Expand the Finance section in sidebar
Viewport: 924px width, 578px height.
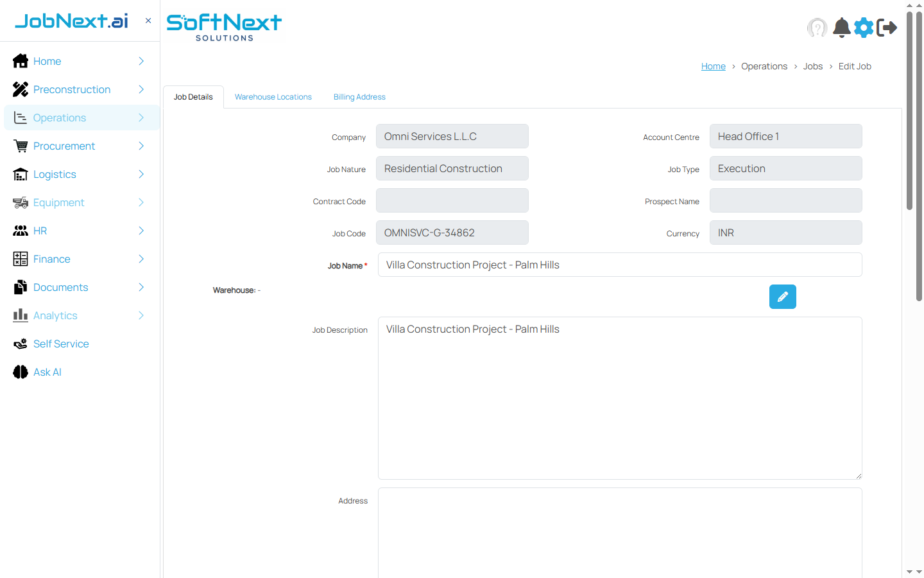[141, 259]
